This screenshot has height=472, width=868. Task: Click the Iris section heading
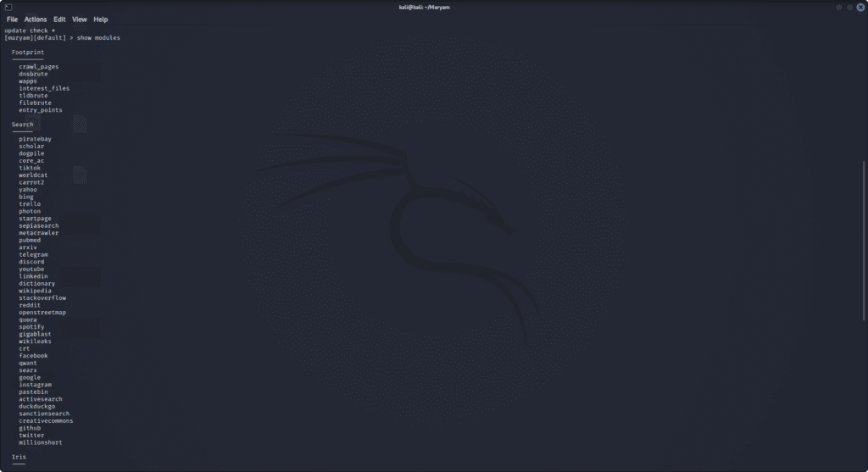[19, 457]
